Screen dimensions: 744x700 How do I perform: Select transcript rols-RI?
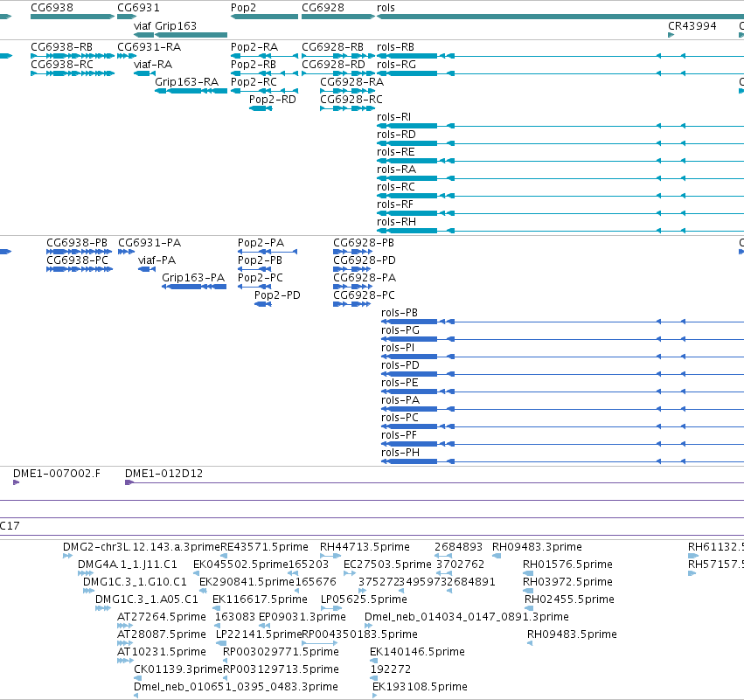[x=560, y=126]
